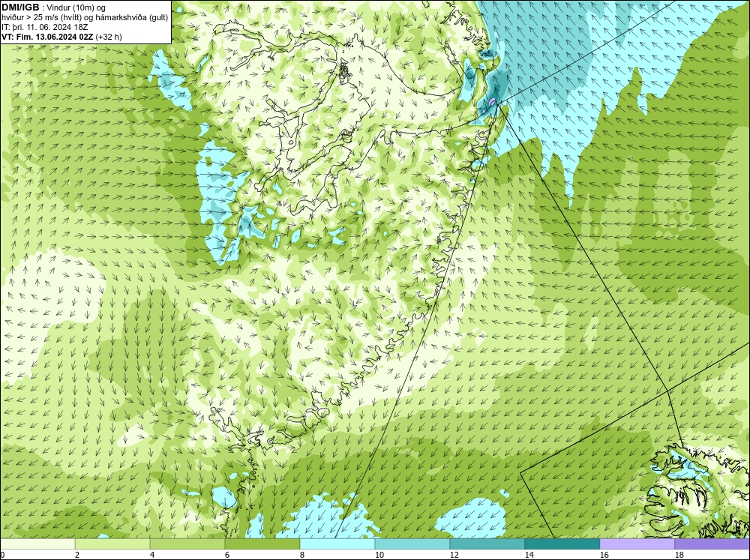The height and width of the screenshot is (560, 750).
Task: Click the DMI/IGB title text
Action: (x=20, y=7)
